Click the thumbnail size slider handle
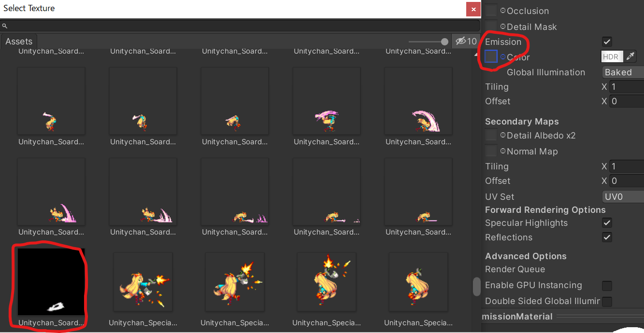This screenshot has height=333, width=644. pyautogui.click(x=444, y=42)
